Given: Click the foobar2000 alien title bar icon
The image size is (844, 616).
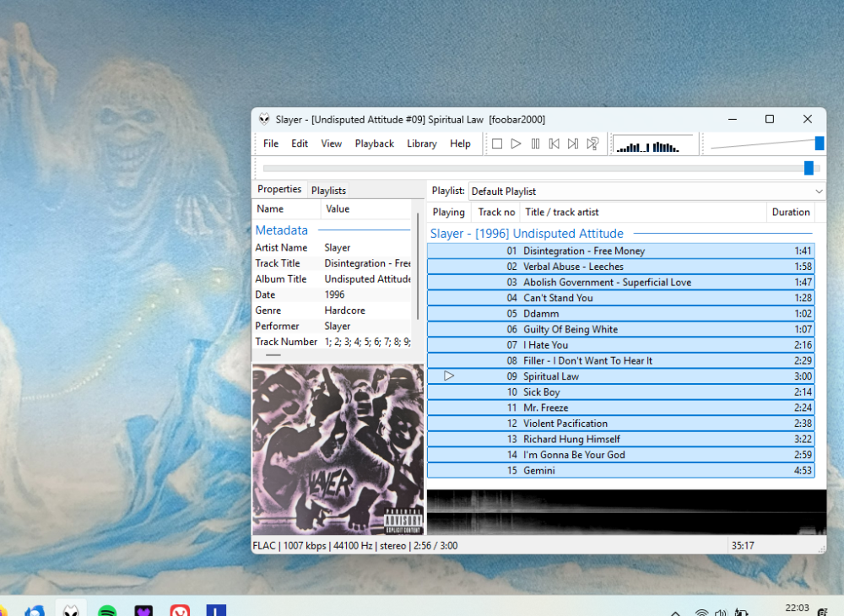Looking at the screenshot, I should click(265, 120).
